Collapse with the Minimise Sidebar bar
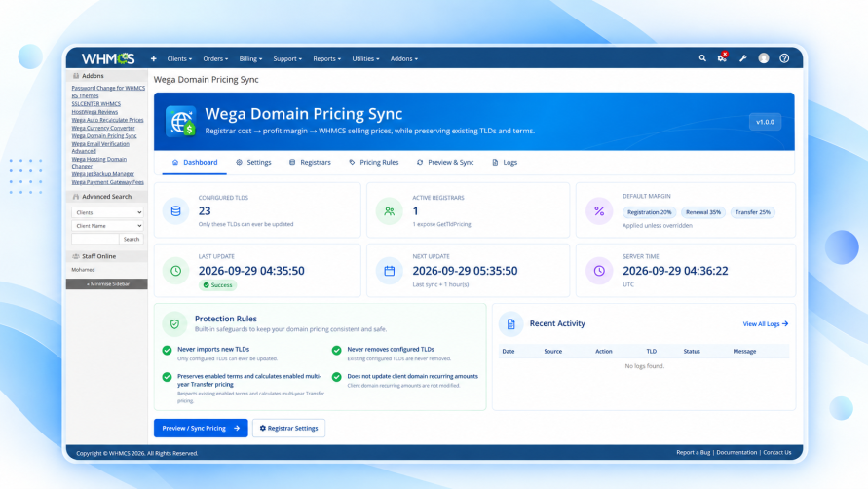Image resolution: width=868 pixels, height=489 pixels. tap(107, 284)
